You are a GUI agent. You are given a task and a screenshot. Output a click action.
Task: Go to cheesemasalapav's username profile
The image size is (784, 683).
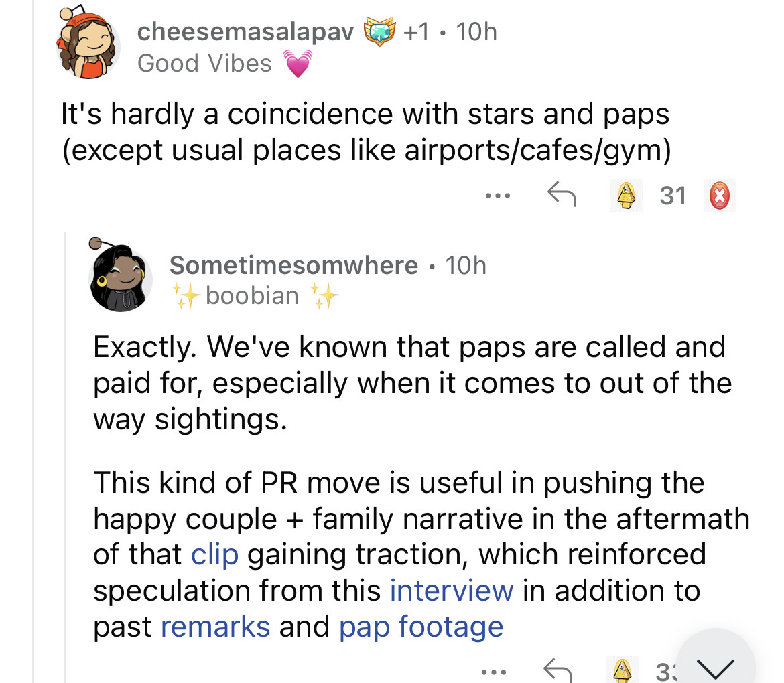pos(245,31)
